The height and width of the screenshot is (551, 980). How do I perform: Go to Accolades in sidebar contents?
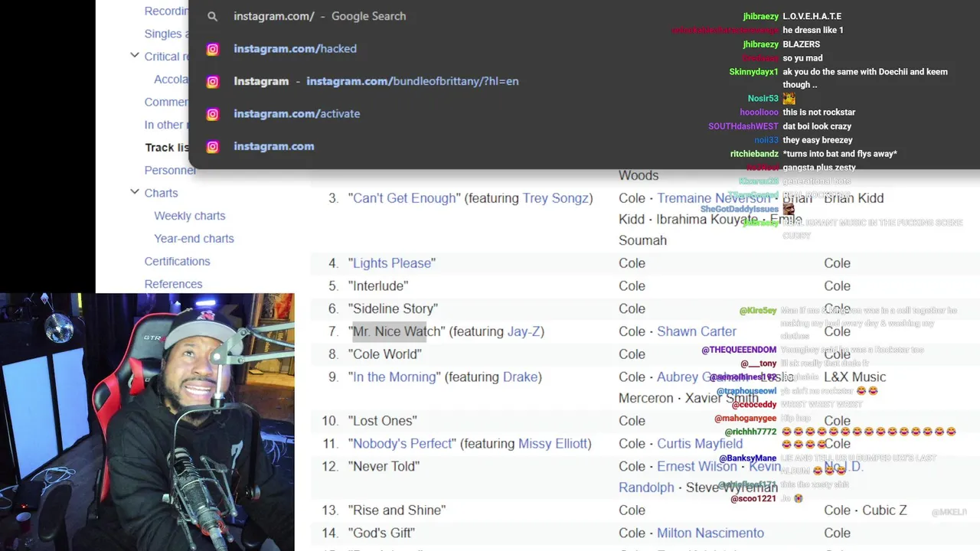(x=171, y=79)
